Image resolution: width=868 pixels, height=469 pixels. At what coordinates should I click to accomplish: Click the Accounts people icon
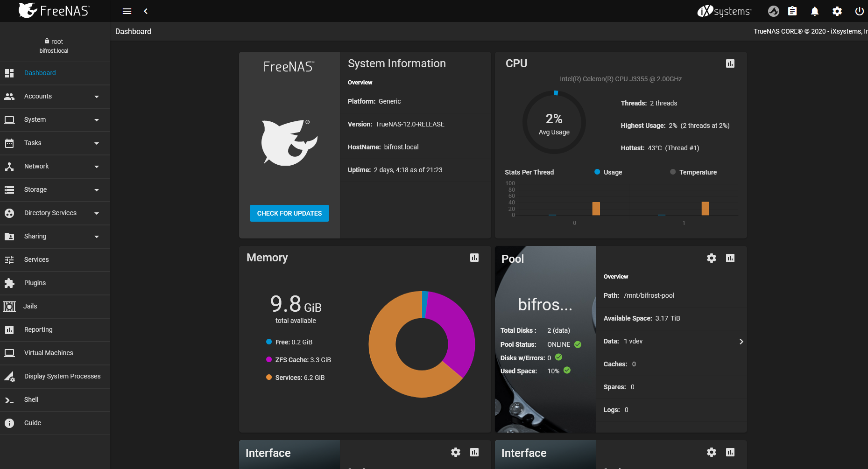(9, 97)
